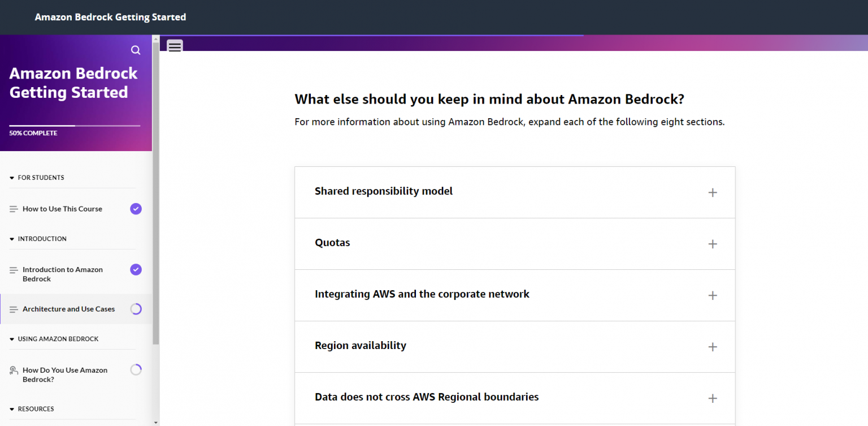
Task: Click completed checkmark for Introduction to Amazon Bedrock
Action: click(x=136, y=270)
